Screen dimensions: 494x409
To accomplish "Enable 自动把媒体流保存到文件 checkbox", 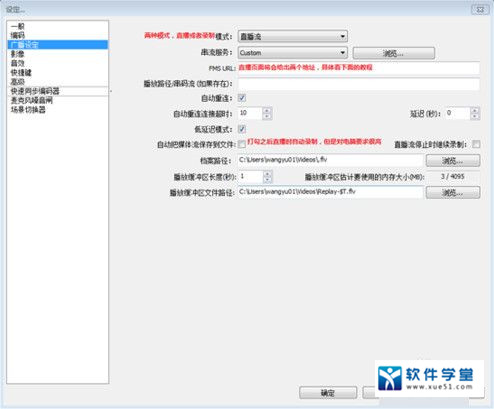I will pyautogui.click(x=242, y=144).
